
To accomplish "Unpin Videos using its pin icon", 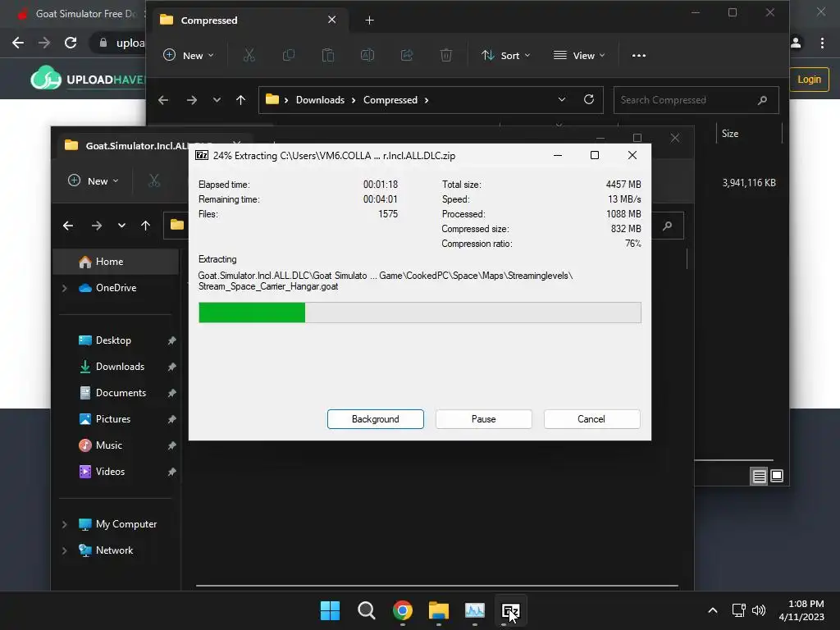I will (x=171, y=472).
